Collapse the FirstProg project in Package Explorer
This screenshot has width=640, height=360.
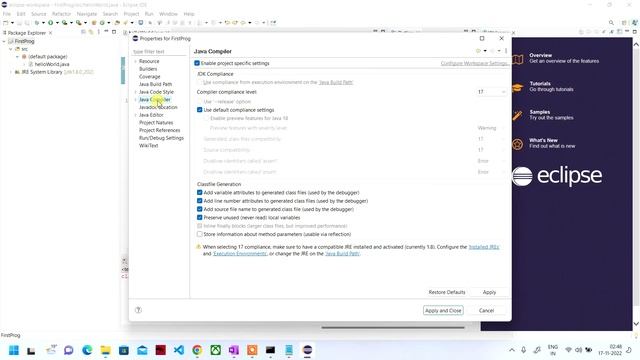point(4,41)
